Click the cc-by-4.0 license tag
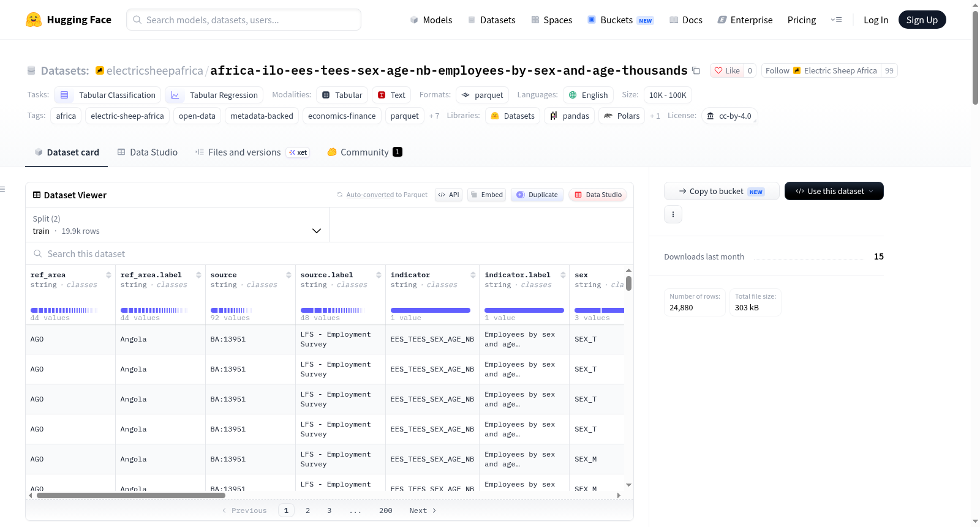Viewport: 980px width, 527px height. click(729, 116)
